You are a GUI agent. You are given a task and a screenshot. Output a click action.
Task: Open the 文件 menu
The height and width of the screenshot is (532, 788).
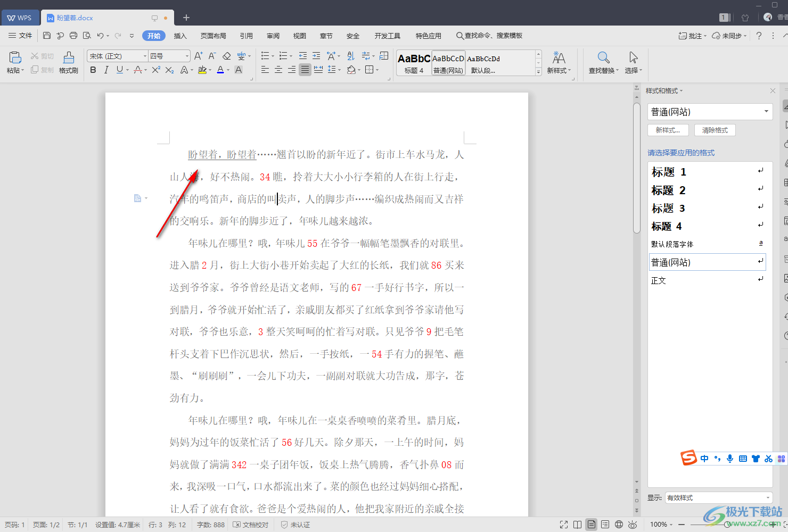21,36
